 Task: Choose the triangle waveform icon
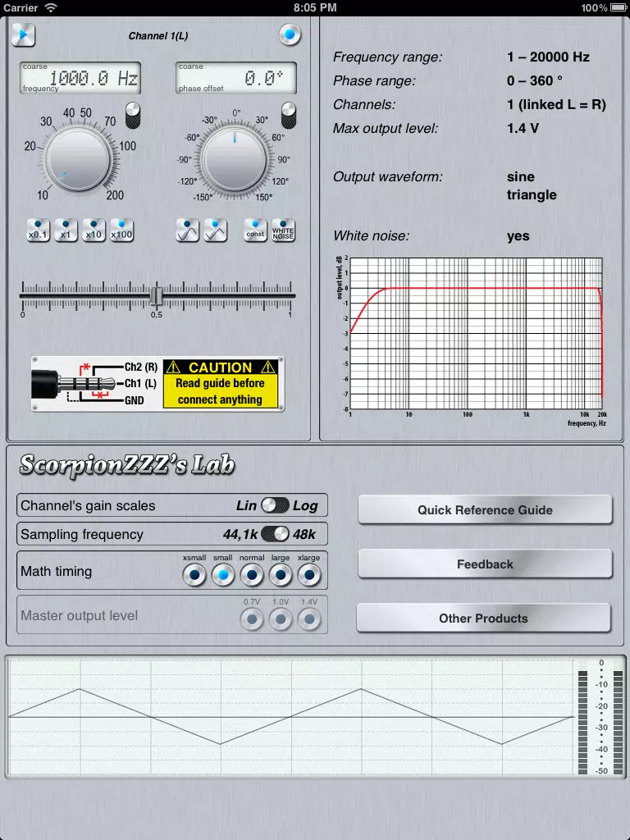216,231
